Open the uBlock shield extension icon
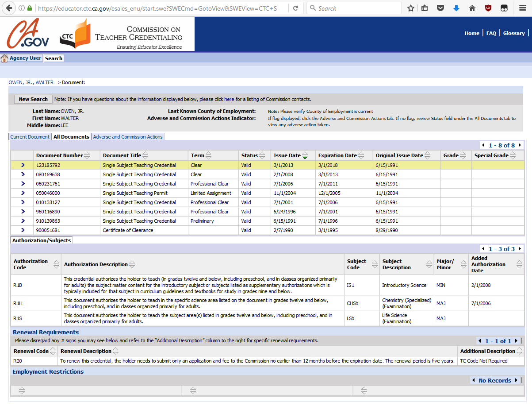The image size is (532, 406). [488, 8]
